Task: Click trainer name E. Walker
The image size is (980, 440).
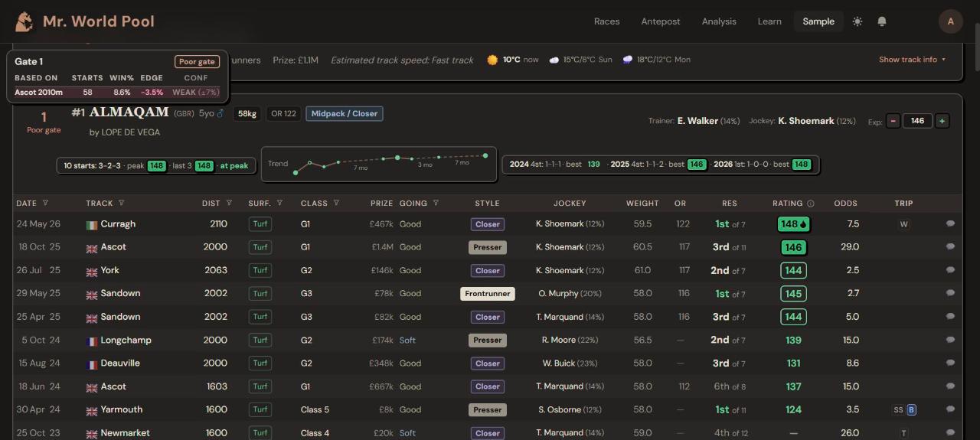Action: tap(697, 121)
